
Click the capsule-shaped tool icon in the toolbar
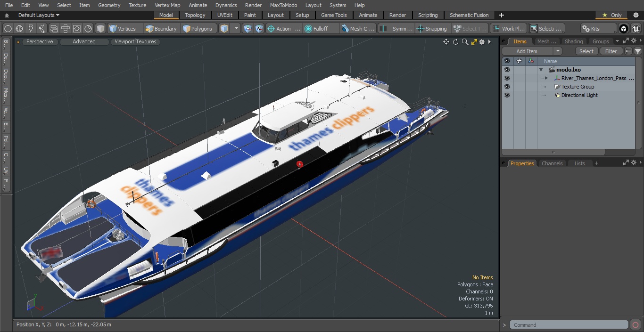pos(54,29)
